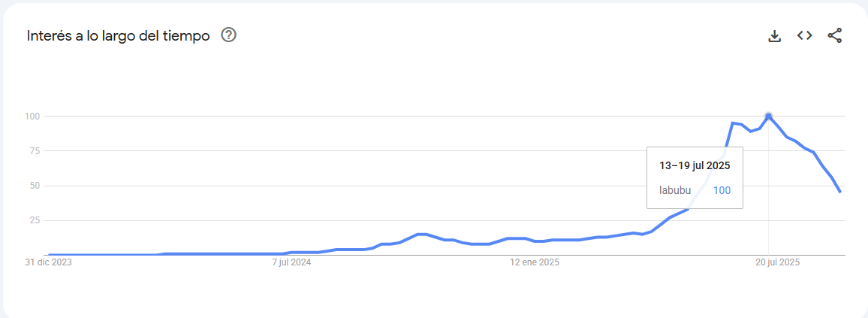
Task: Download the chart data as CSV
Action: [774, 36]
